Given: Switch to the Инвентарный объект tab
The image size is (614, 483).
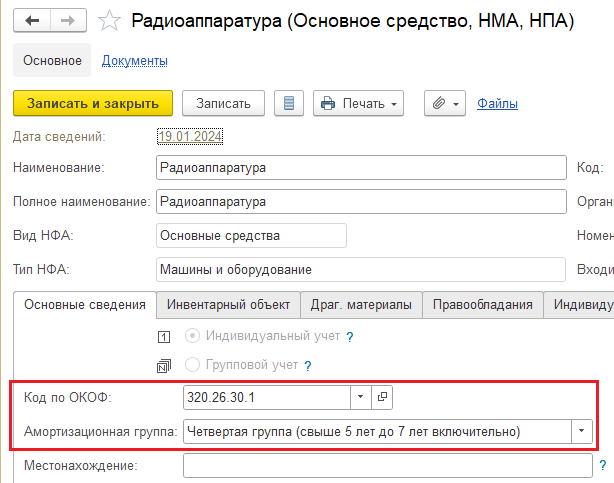Looking at the screenshot, I should pos(228,304).
